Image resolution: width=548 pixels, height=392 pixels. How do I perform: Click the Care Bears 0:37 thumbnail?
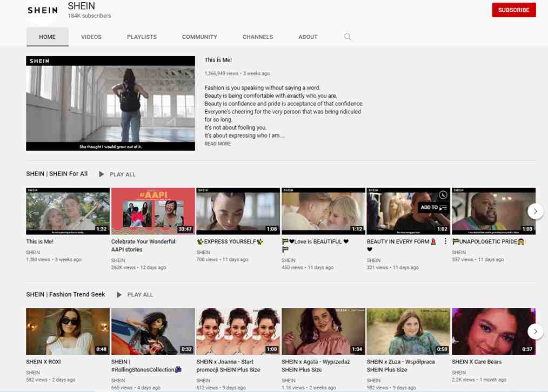(493, 332)
